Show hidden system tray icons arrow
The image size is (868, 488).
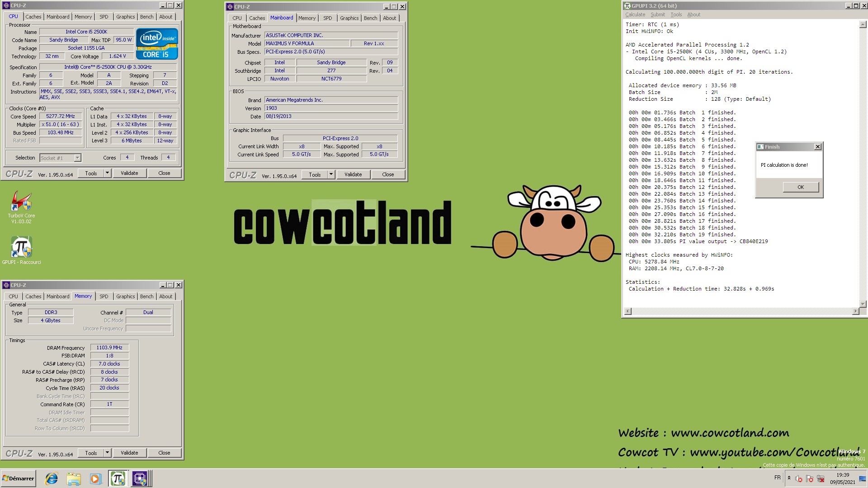click(x=789, y=478)
